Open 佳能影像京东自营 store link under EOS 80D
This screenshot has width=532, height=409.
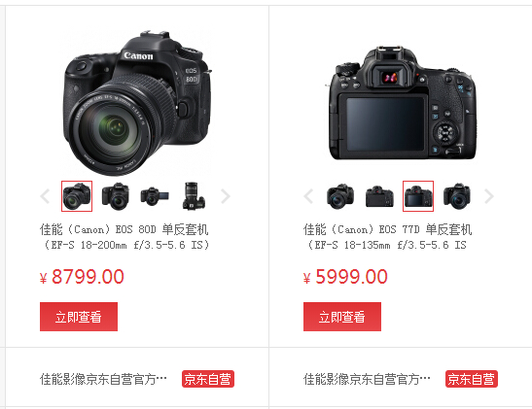(x=103, y=379)
